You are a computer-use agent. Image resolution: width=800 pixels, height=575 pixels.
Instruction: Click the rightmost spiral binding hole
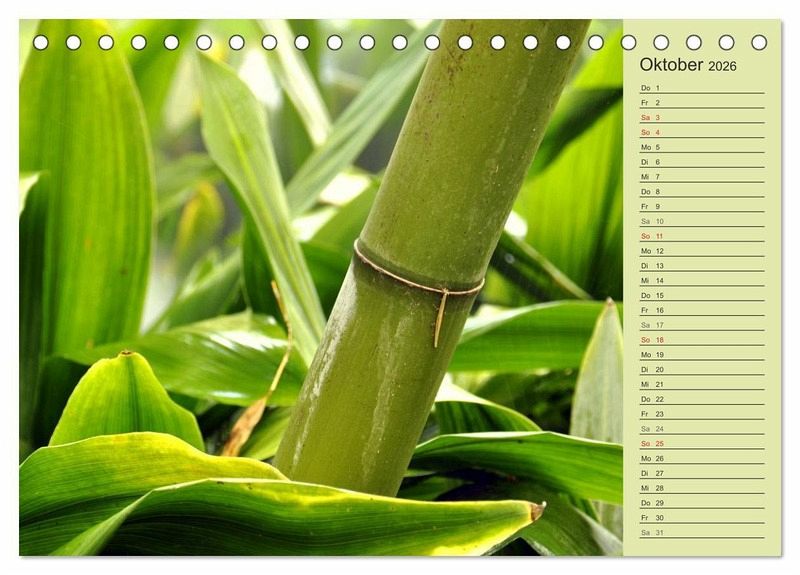tap(759, 42)
